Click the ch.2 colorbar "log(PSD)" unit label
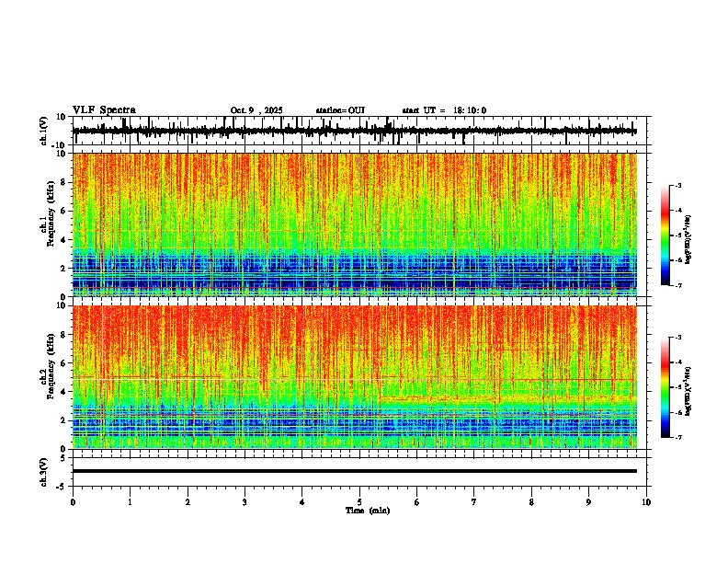This screenshot has width=728, height=563. 688,391
